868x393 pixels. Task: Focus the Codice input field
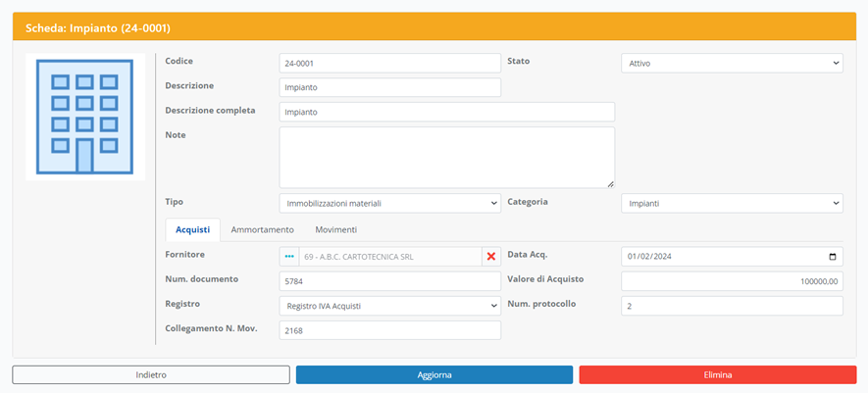[389, 63]
